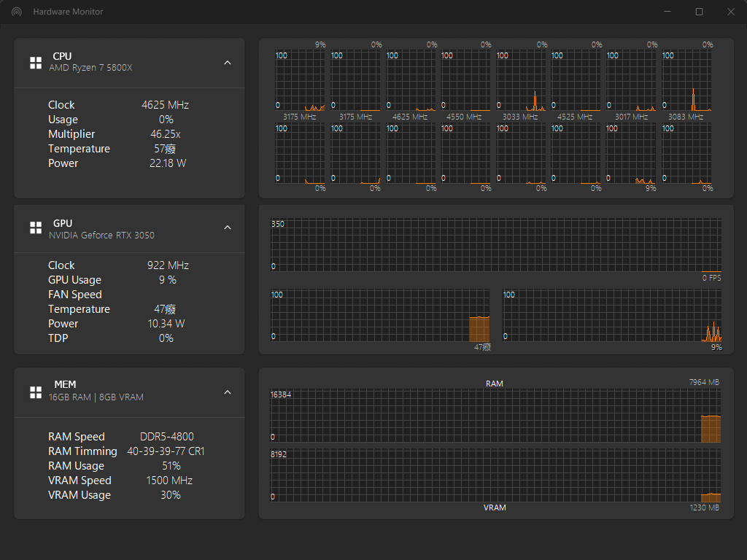This screenshot has width=747, height=560.
Task: Collapse the GPU panel using the chevron
Action: point(228,228)
